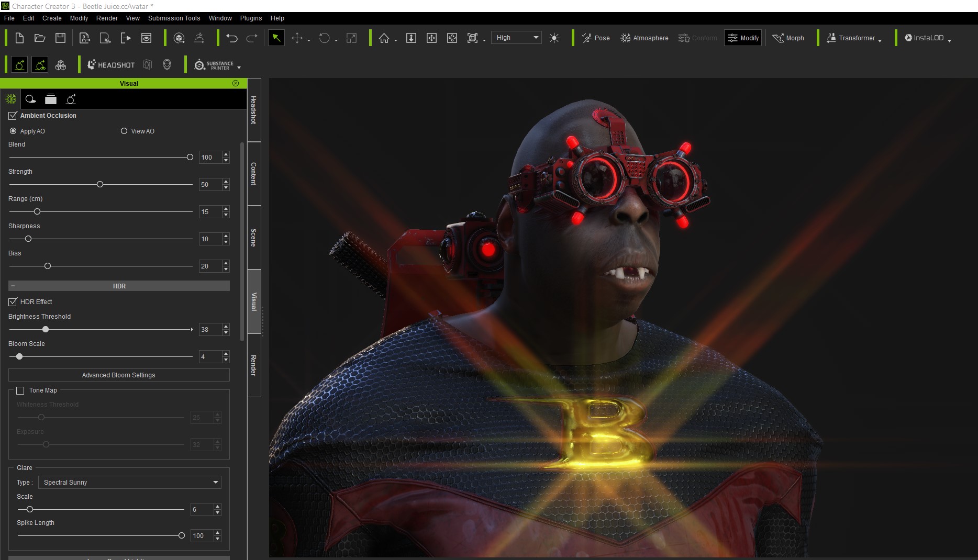Image resolution: width=978 pixels, height=560 pixels.
Task: Open the stacked layers tab icon in Visual panel
Action: [x=51, y=99]
